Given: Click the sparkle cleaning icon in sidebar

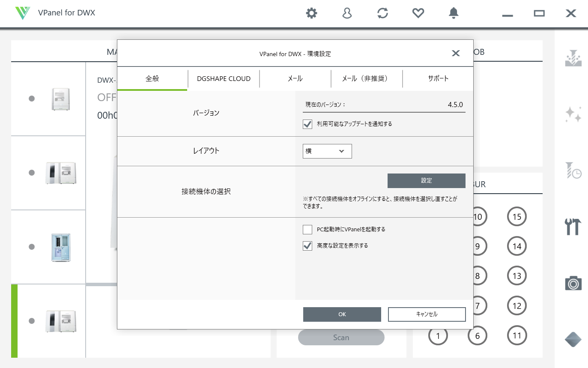Looking at the screenshot, I should pyautogui.click(x=573, y=114).
